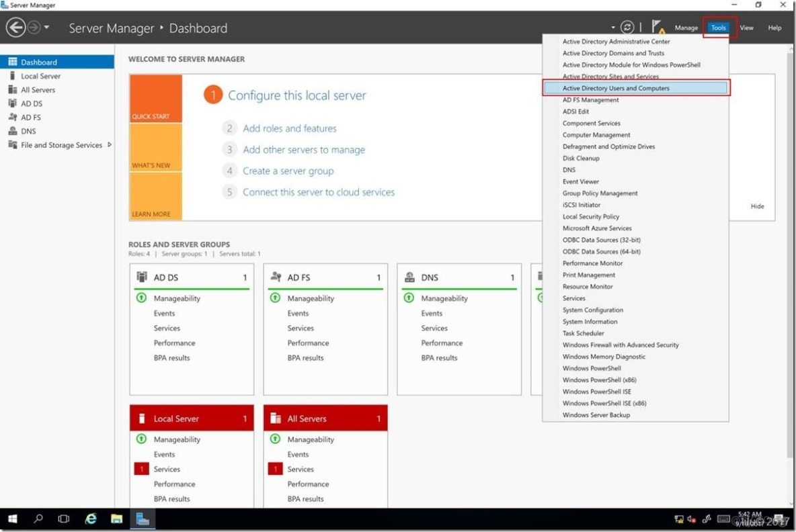
Task: Click the Search icon on the taskbar
Action: click(x=37, y=519)
